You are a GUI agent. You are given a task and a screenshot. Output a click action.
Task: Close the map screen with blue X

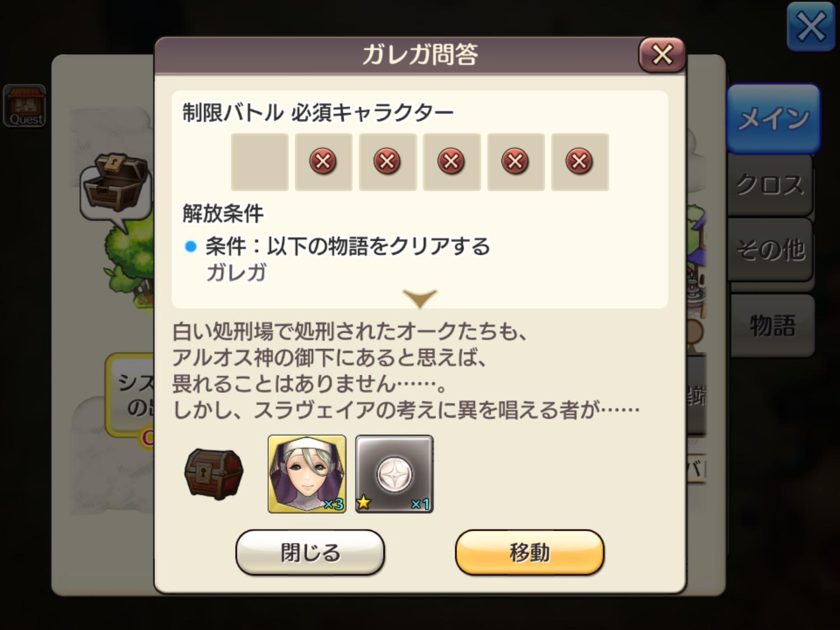click(x=811, y=26)
